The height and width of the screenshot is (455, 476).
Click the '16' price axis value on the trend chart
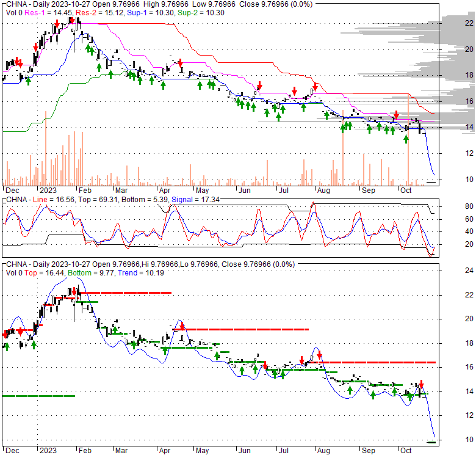coord(469,367)
